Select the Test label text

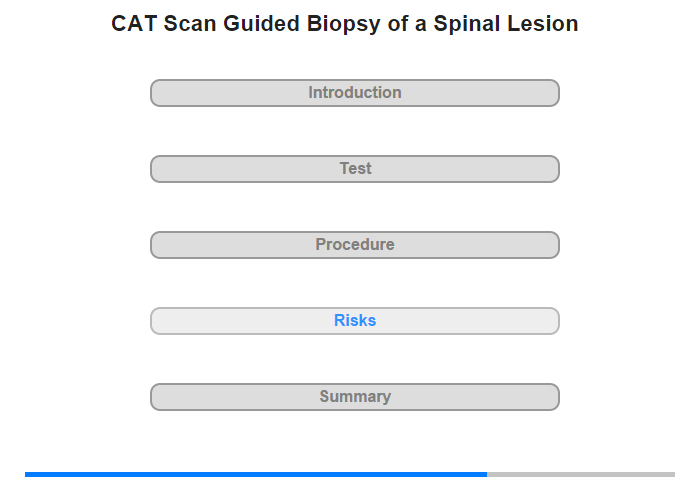point(355,168)
